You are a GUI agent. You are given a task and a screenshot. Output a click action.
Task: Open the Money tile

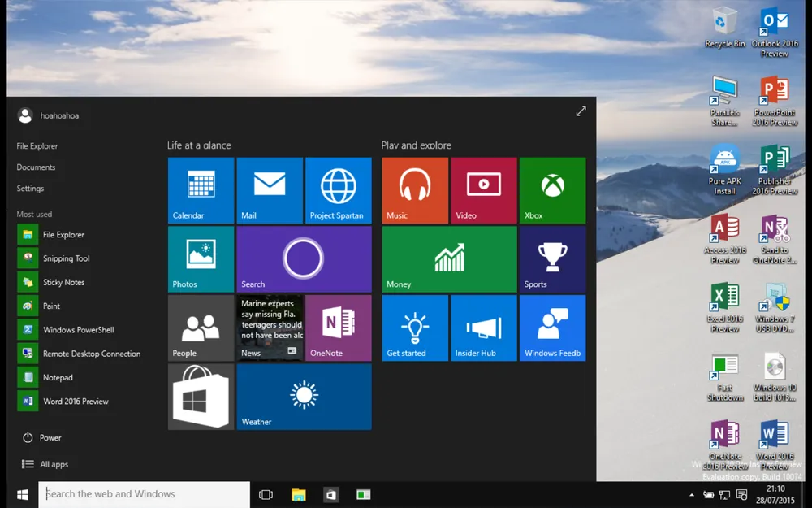448,259
